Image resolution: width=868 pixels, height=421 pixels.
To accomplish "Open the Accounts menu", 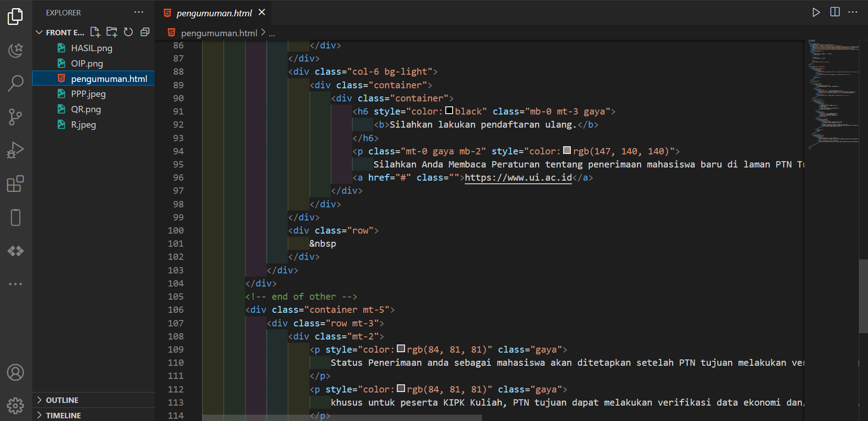I will tap(15, 373).
